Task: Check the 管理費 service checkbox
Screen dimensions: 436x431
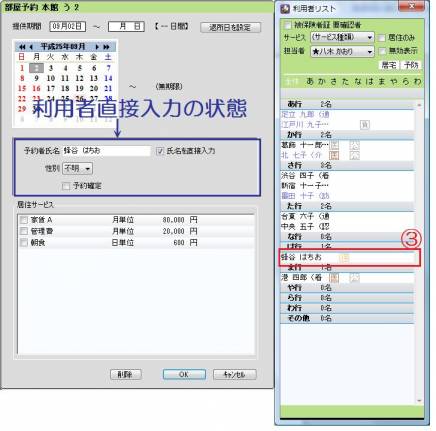Action: point(24,231)
